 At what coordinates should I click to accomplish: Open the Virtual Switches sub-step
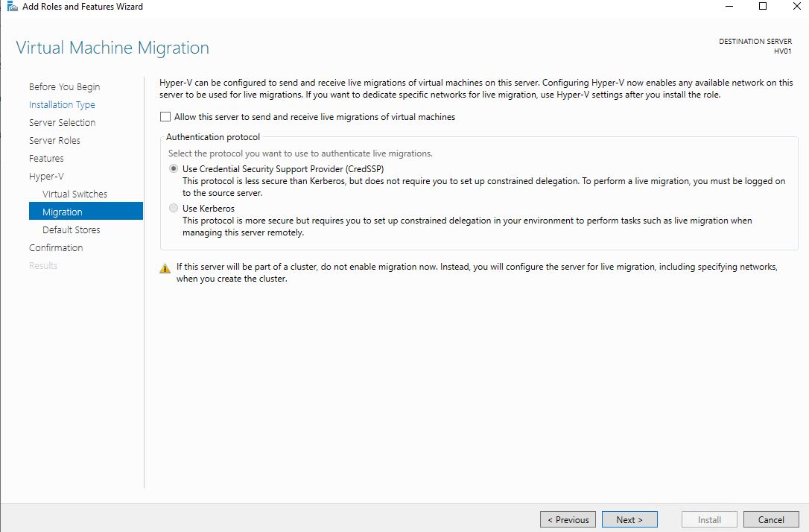click(x=74, y=194)
